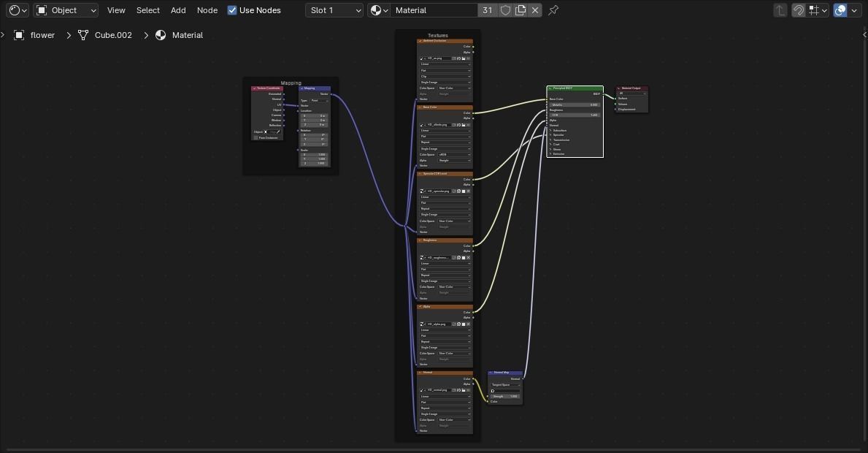The height and width of the screenshot is (453, 868).
Task: Open the snap node element dropdown
Action: click(x=818, y=10)
